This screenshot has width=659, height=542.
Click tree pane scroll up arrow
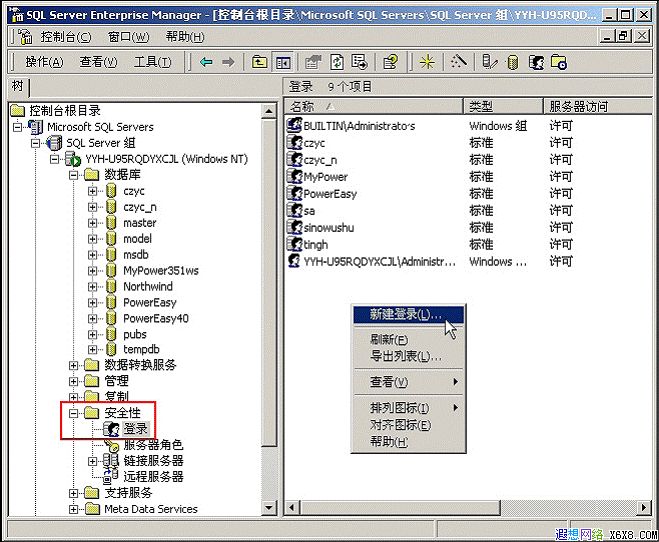pyautogui.click(x=269, y=111)
